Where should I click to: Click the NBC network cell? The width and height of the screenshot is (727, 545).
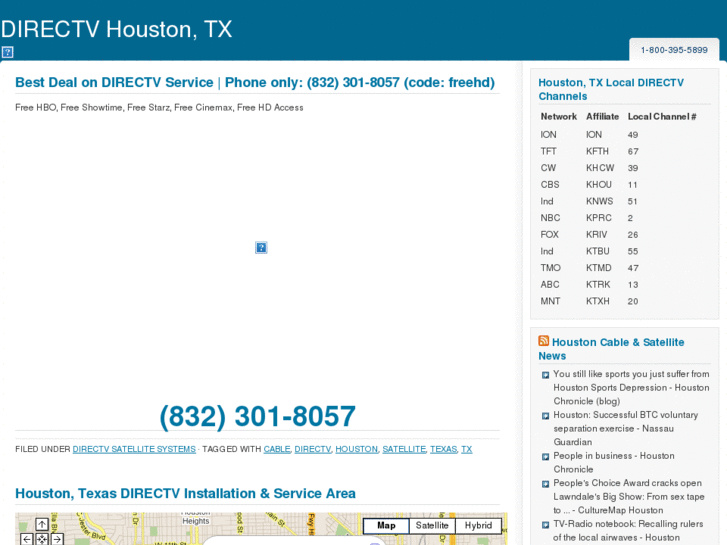[550, 218]
